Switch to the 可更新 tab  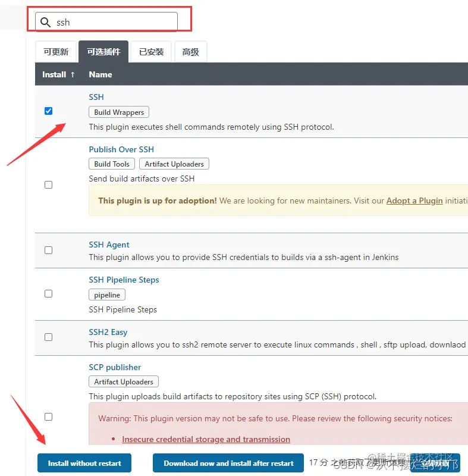click(x=56, y=52)
